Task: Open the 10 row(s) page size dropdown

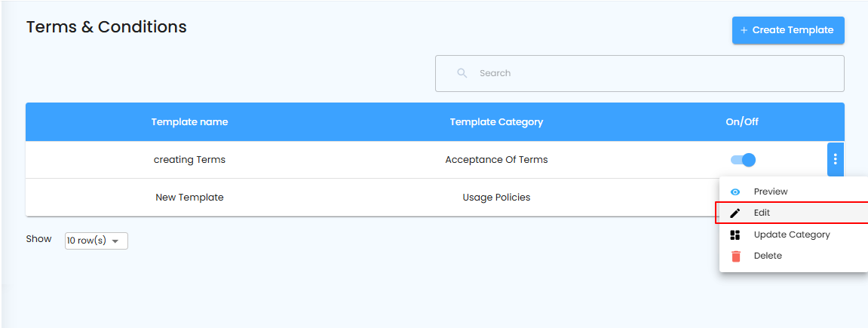Action: (x=97, y=241)
